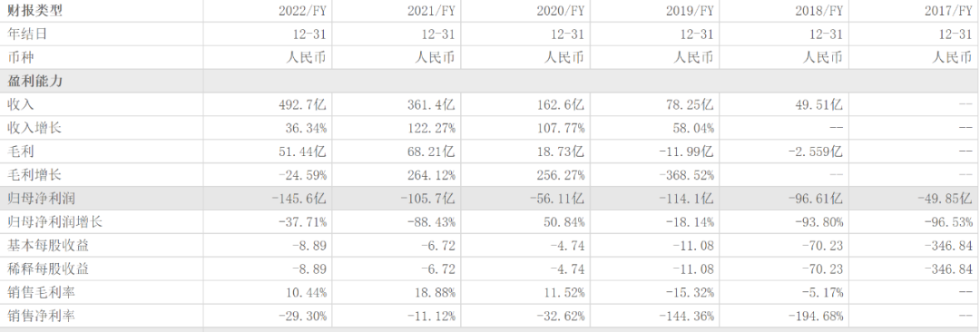This screenshot has width=980, height=332.
Task: Click the 收入增长 value 122.27%
Action: pyautogui.click(x=433, y=128)
